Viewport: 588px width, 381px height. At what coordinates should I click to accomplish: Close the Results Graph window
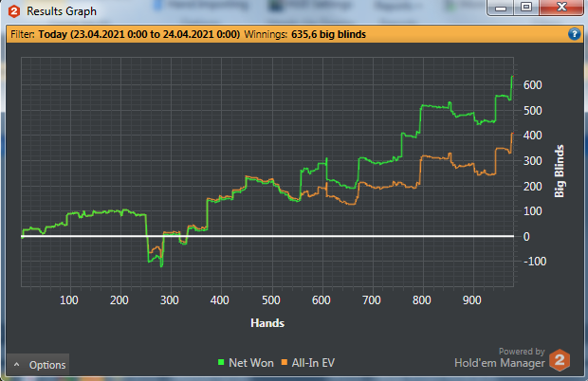coord(561,8)
